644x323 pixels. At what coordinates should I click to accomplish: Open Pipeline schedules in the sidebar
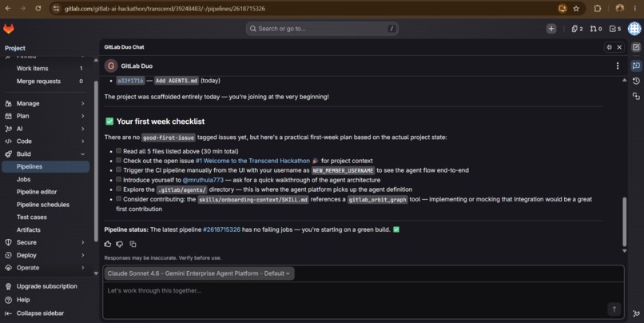pos(46,205)
